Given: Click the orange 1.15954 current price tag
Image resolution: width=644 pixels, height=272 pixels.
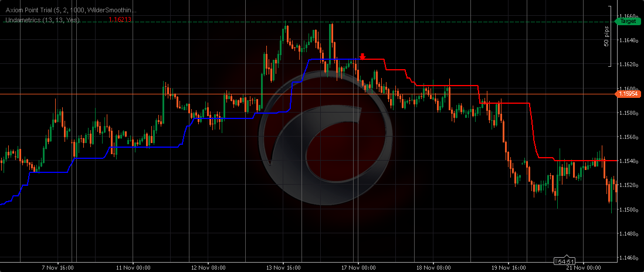Looking at the screenshot, I should point(628,94).
